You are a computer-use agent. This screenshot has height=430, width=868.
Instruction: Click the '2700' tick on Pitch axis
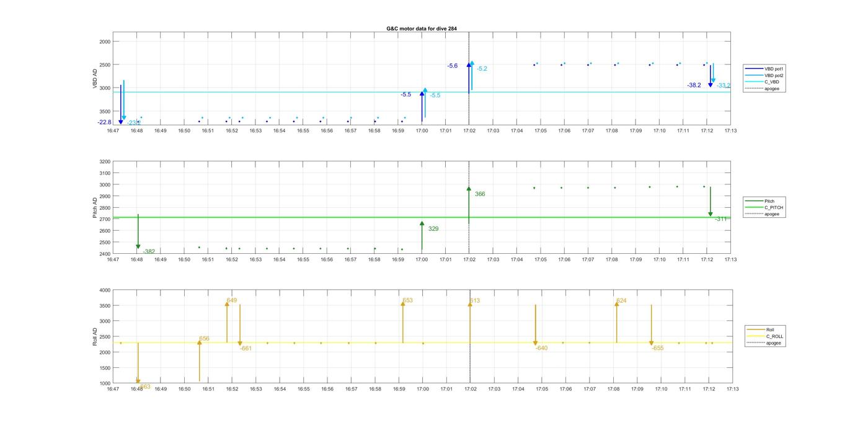(x=104, y=219)
